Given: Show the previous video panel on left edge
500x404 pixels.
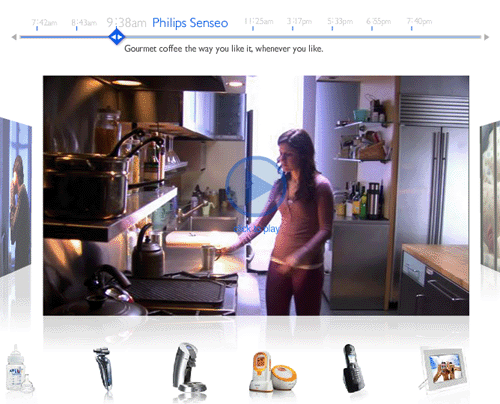Looking at the screenshot, I should pyautogui.click(x=16, y=197).
